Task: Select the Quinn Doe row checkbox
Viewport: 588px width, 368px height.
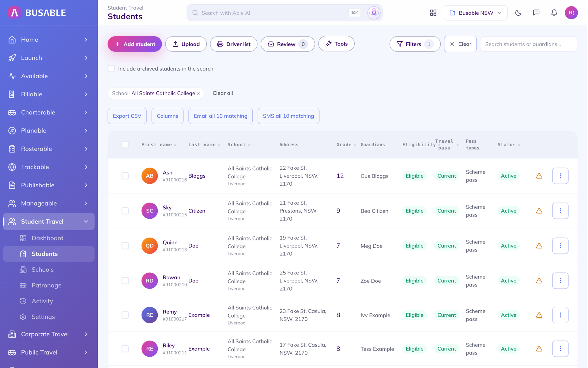Action: [x=125, y=246]
